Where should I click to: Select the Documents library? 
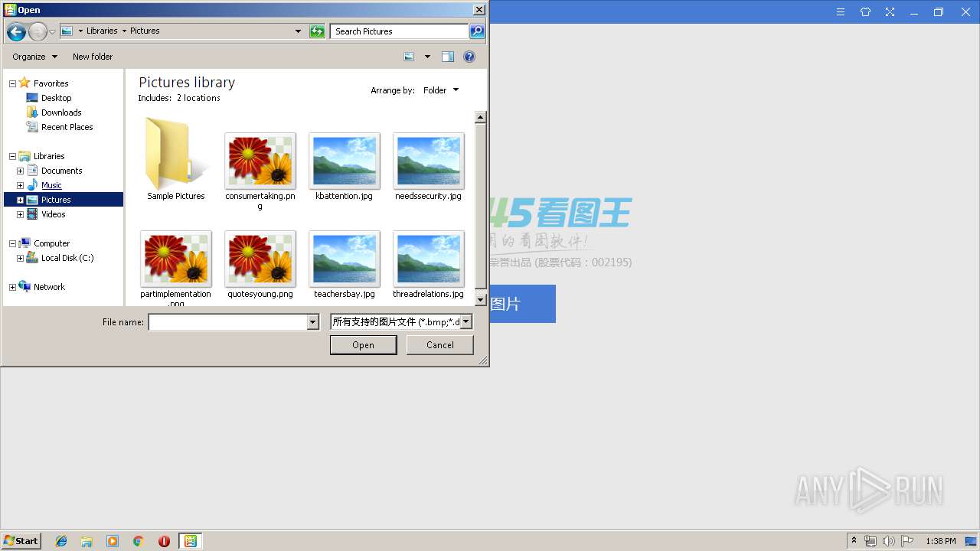click(54, 171)
